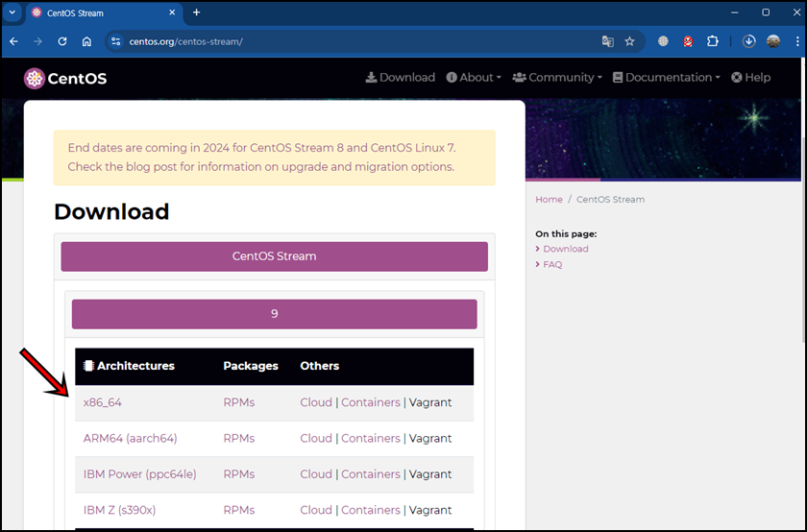The height and width of the screenshot is (532, 807).
Task: Click Vagrant in the ARM64 row
Action: point(430,438)
